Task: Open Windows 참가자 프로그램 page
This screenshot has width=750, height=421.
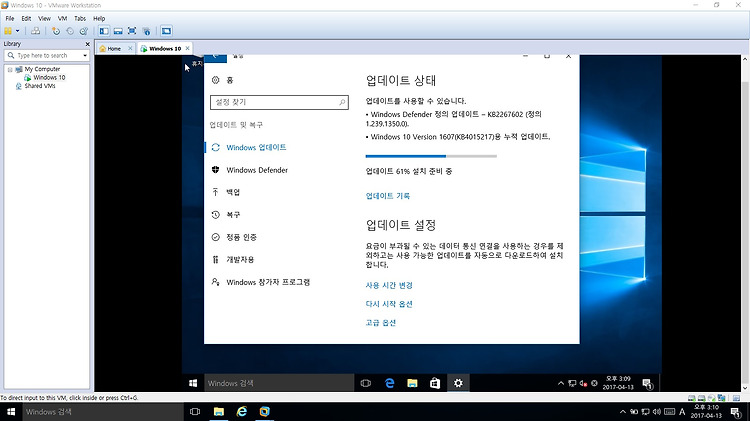Action: (268, 282)
